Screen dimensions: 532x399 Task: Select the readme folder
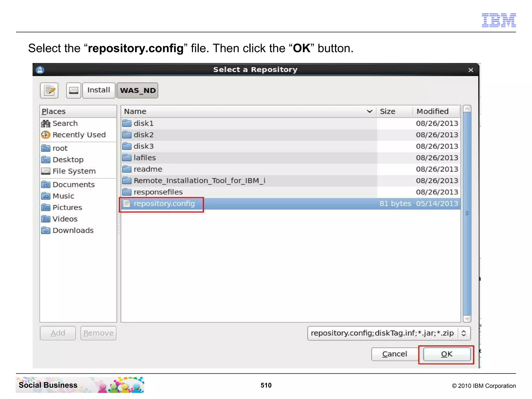(x=291, y=169)
